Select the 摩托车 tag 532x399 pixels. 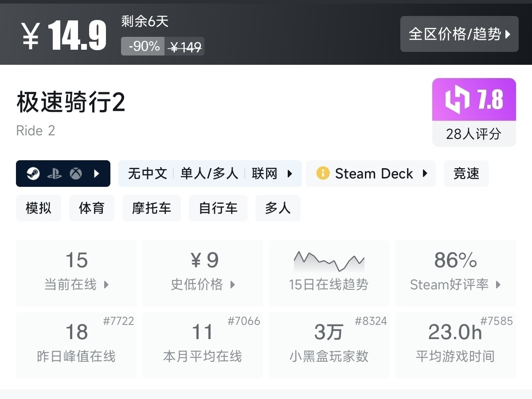click(x=151, y=208)
